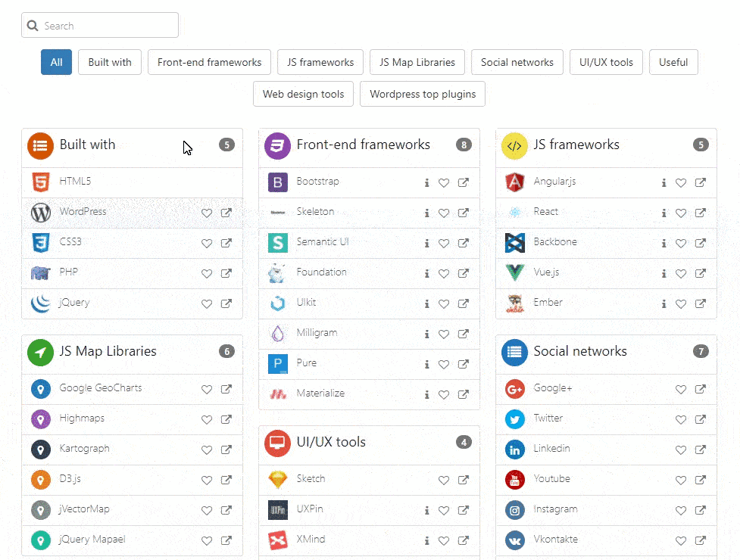Open Twitter's external link icon
Screen dimensions: 740x560
coord(700,419)
